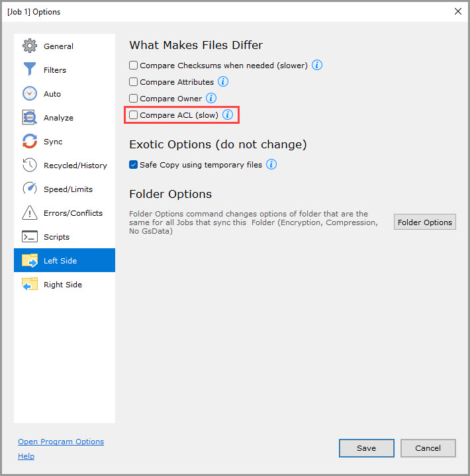This screenshot has width=470, height=476.
Task: Select the Auto clock icon
Action: [30, 94]
